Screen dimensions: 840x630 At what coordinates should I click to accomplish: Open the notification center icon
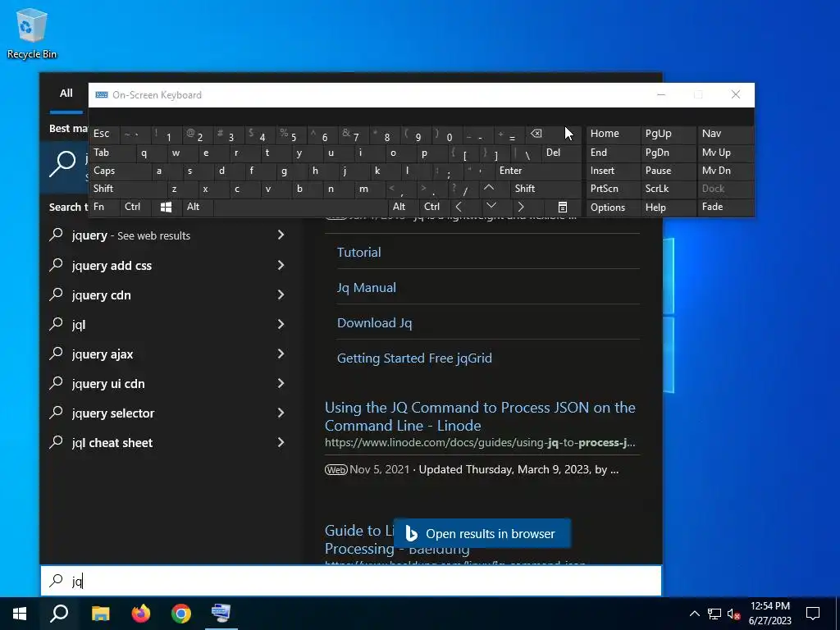(813, 613)
